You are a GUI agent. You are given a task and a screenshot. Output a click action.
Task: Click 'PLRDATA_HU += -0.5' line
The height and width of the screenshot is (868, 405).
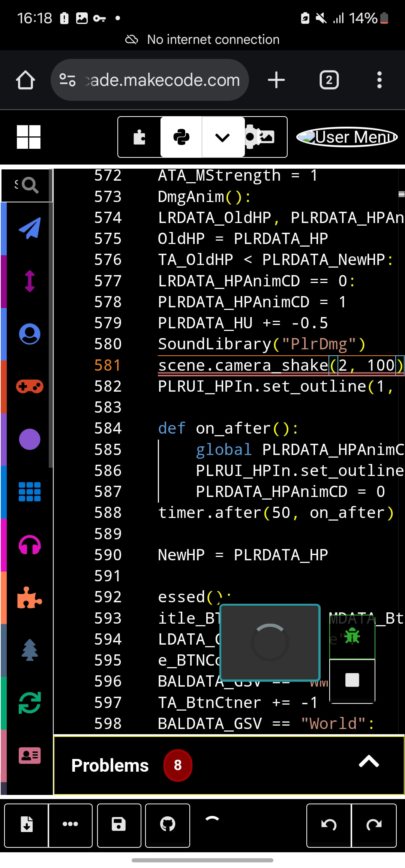tap(243, 323)
